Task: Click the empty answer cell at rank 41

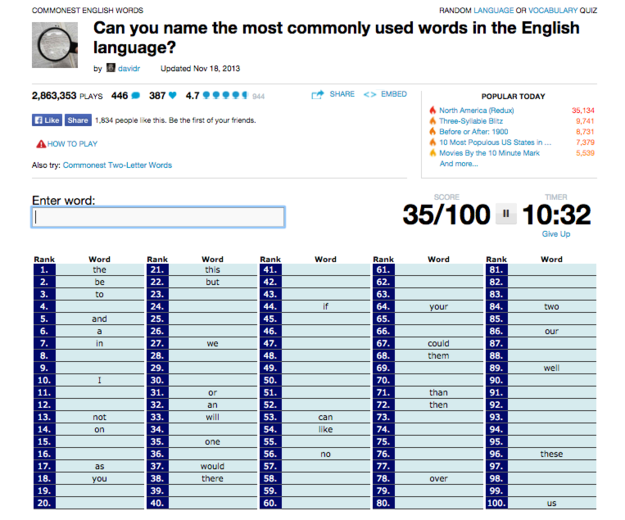Action: pyautogui.click(x=326, y=270)
